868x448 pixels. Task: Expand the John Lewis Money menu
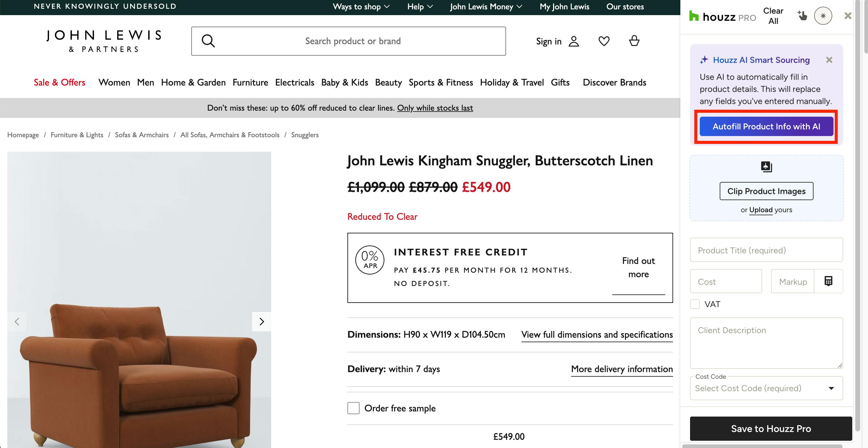486,7
